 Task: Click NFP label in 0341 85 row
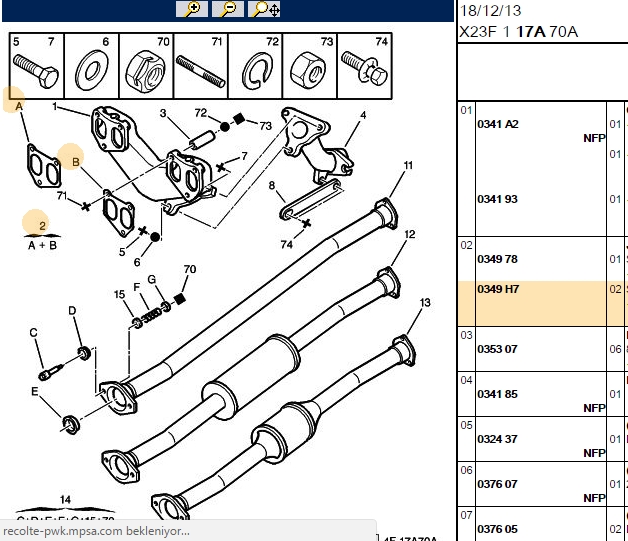[x=594, y=408]
